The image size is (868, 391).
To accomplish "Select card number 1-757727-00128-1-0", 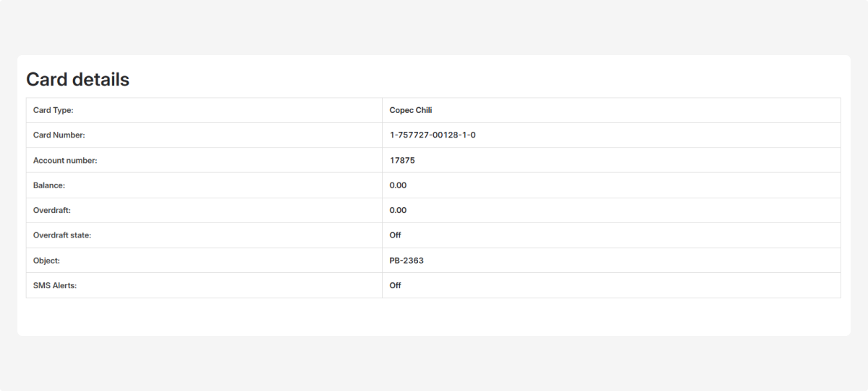I will 433,135.
